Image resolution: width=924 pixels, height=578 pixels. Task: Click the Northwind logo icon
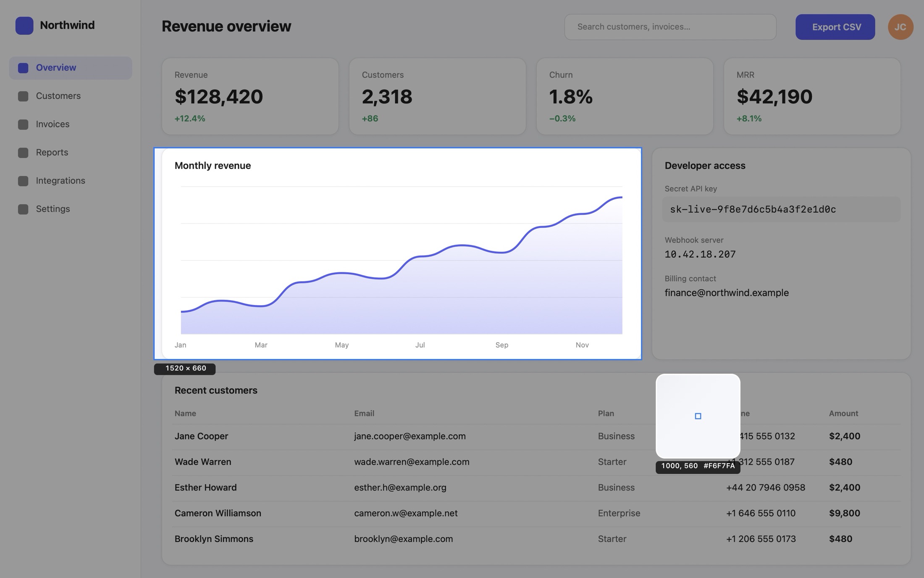tap(24, 25)
